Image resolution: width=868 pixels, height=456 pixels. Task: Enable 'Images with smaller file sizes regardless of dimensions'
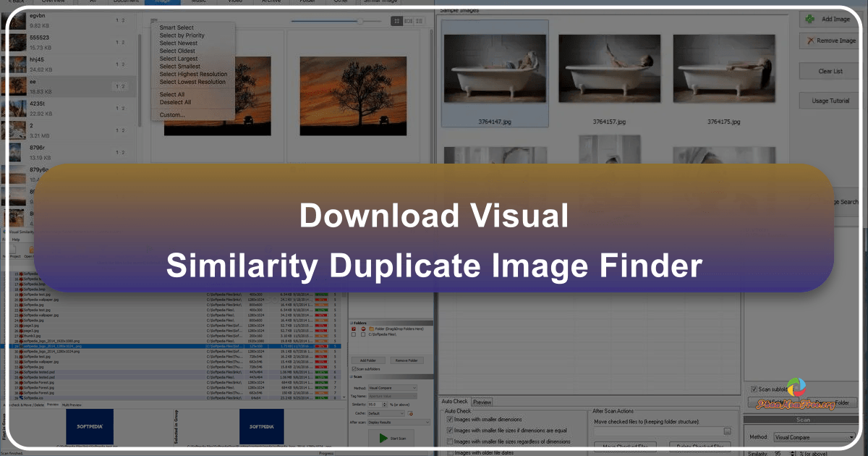(x=449, y=441)
